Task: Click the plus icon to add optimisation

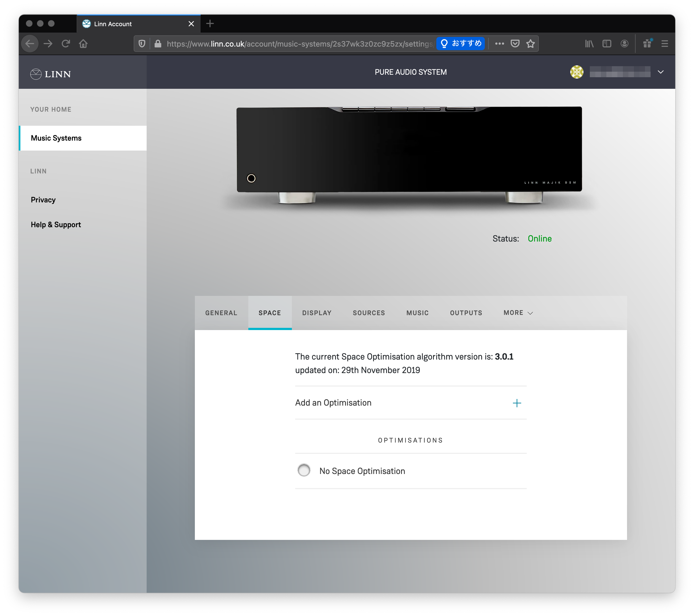Action: [517, 403]
